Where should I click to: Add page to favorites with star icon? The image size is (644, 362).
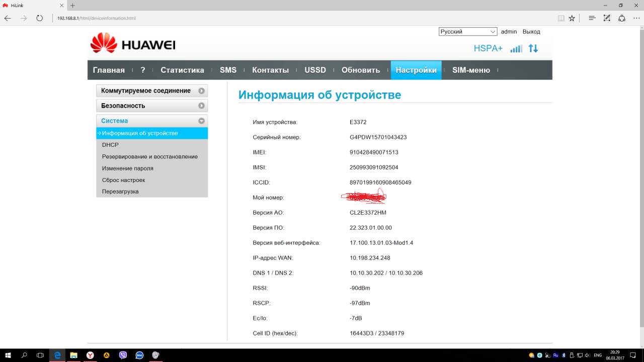pos(572,18)
